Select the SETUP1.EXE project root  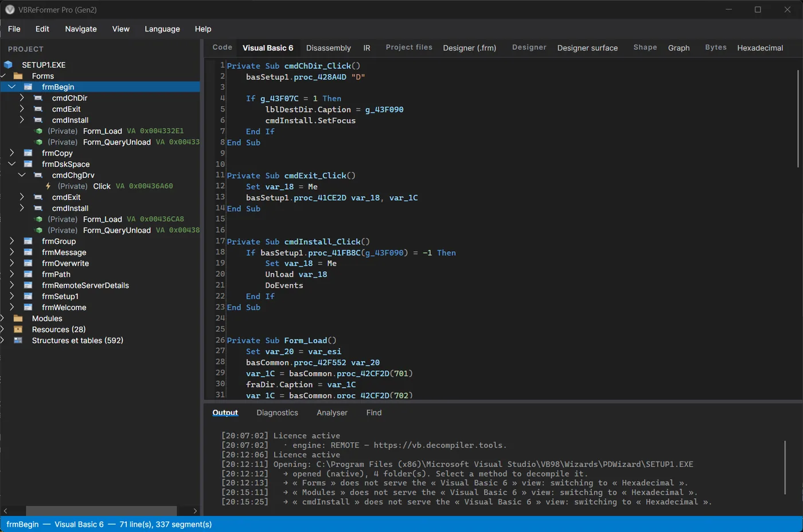(x=44, y=65)
